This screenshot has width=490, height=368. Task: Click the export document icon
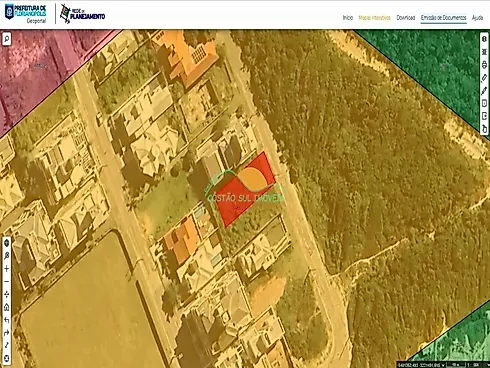(484, 116)
